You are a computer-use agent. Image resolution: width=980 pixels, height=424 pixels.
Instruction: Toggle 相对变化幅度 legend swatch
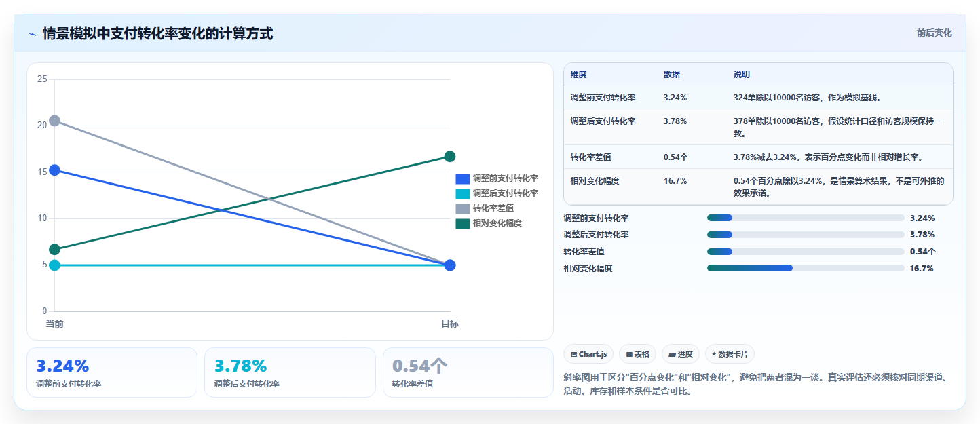pos(462,224)
